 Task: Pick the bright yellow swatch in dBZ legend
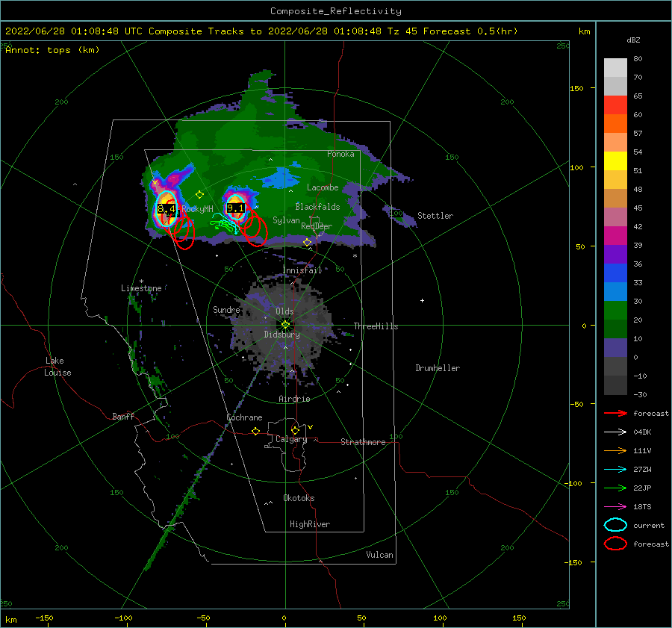coord(615,161)
